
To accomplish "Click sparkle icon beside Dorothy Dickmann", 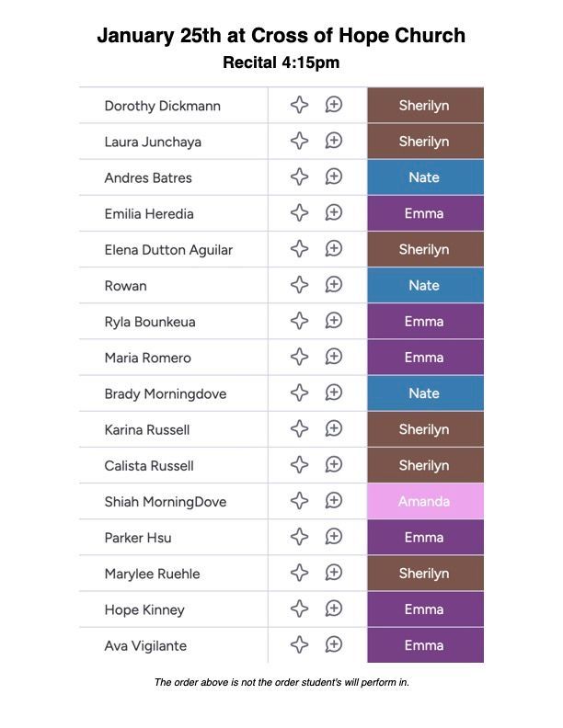I will (299, 105).
